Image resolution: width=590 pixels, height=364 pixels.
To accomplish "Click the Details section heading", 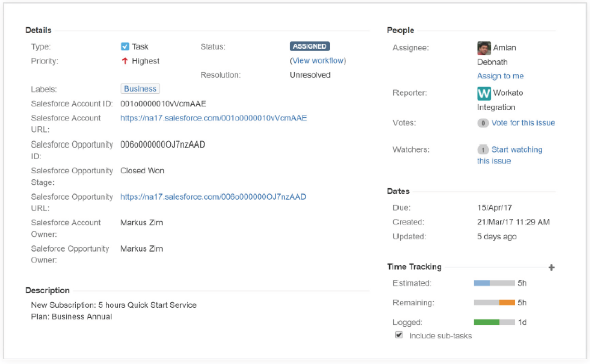I will tap(38, 31).
